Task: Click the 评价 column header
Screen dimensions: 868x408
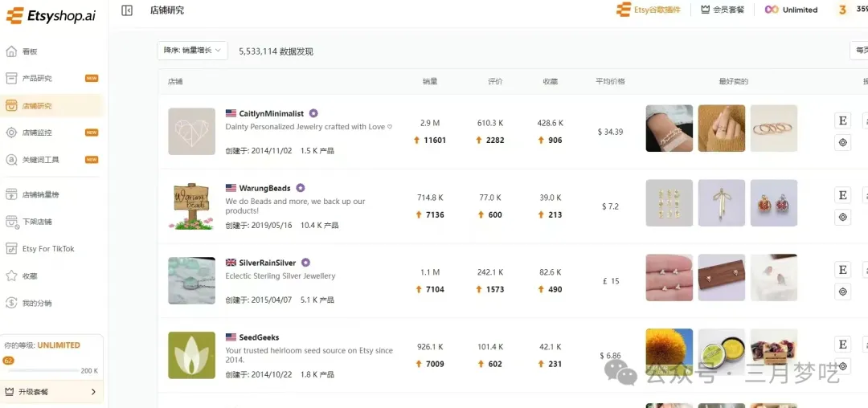Action: pos(495,82)
